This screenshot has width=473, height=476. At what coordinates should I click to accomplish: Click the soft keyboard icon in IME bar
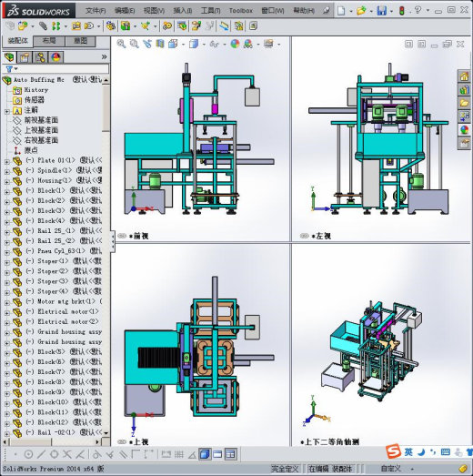point(446,452)
